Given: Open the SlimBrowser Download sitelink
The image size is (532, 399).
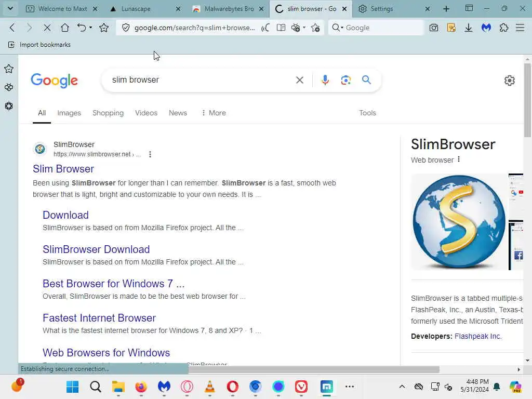Looking at the screenshot, I should click(x=96, y=249).
